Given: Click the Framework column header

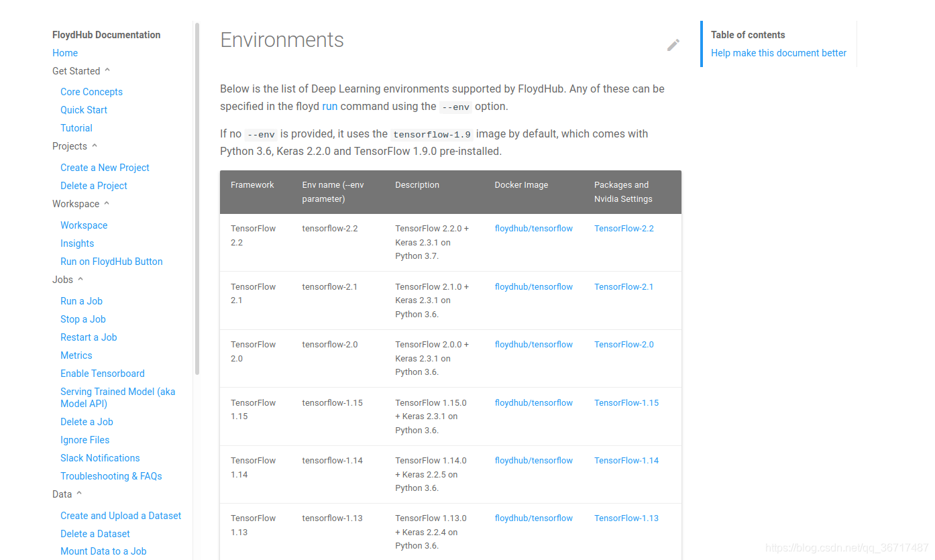Looking at the screenshot, I should (x=252, y=185).
